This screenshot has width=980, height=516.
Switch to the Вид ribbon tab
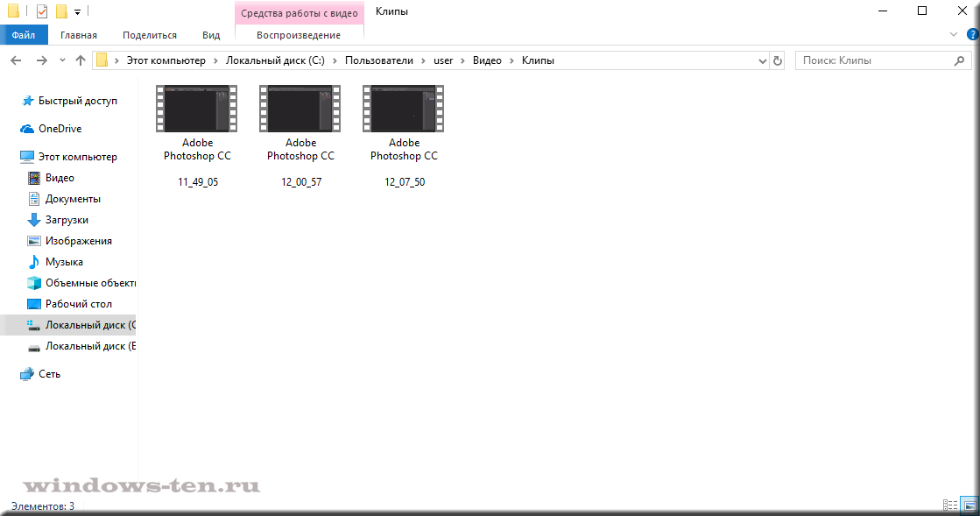tap(211, 35)
